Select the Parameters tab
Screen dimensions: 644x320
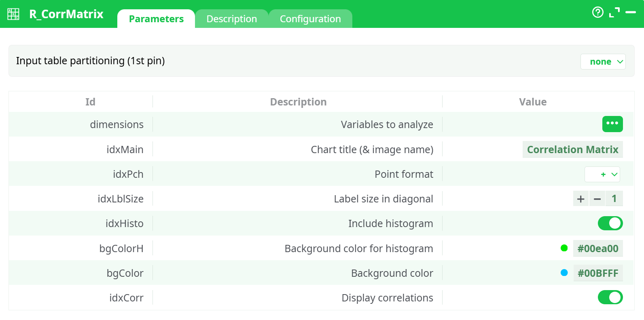(x=156, y=19)
